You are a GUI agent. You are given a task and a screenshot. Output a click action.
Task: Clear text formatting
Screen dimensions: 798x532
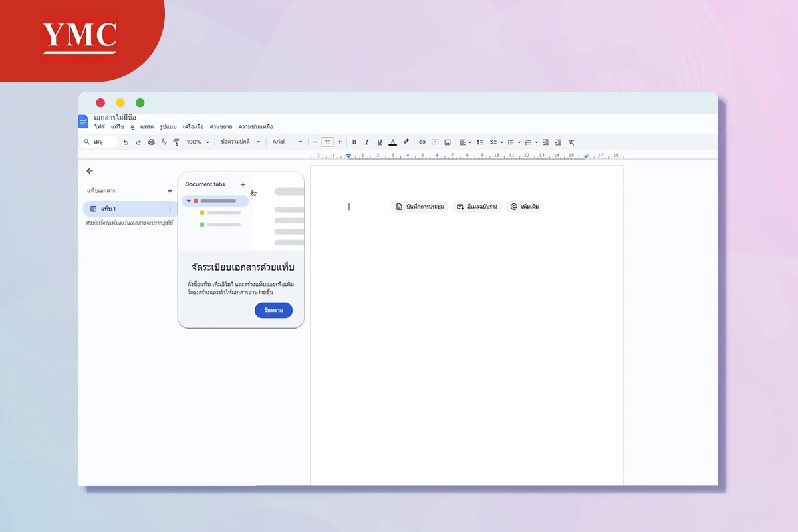(x=571, y=142)
